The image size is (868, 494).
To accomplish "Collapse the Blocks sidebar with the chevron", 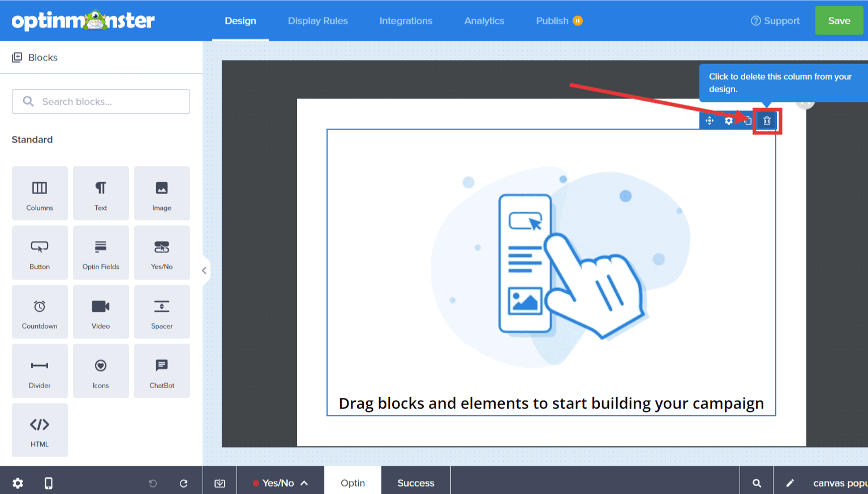I will [204, 270].
